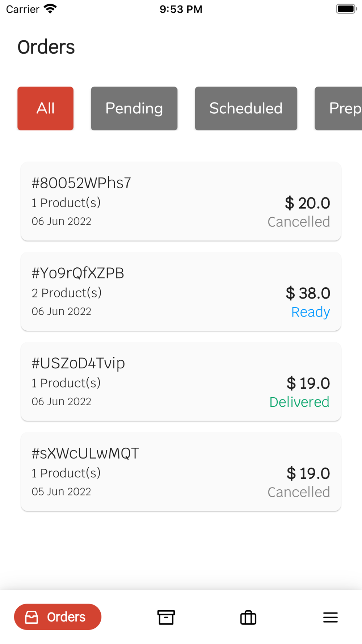Show Scheduled orders

point(246,108)
